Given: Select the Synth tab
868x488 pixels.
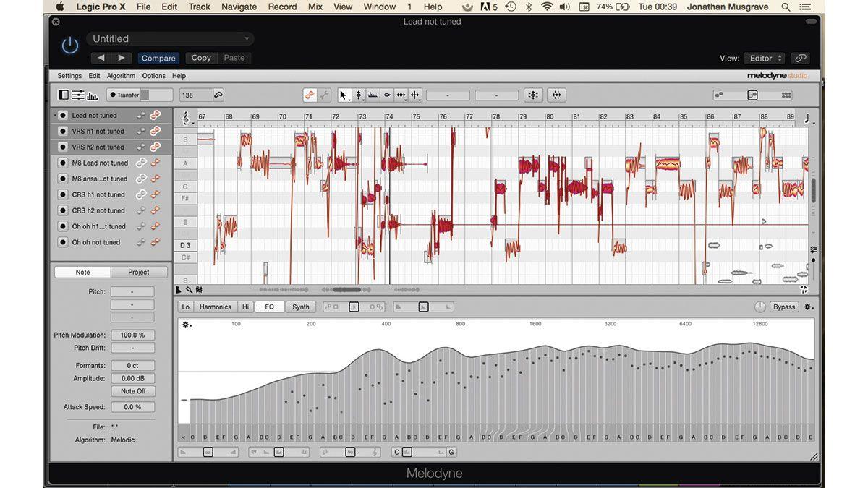Looking at the screenshot, I should tap(301, 307).
